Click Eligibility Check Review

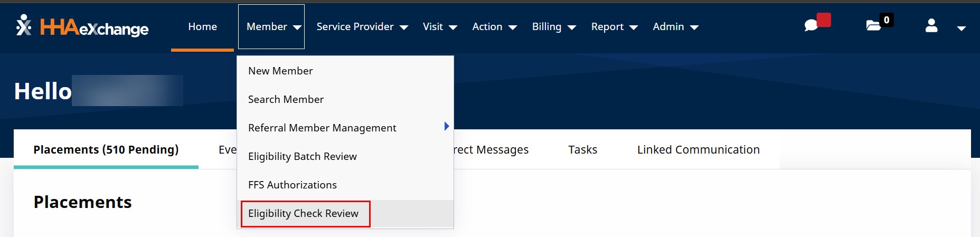[304, 213]
